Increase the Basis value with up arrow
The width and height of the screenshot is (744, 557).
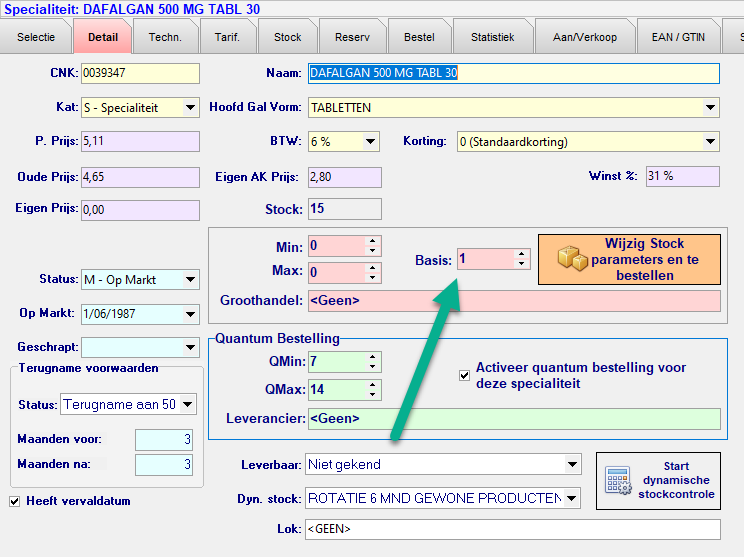coord(521,254)
